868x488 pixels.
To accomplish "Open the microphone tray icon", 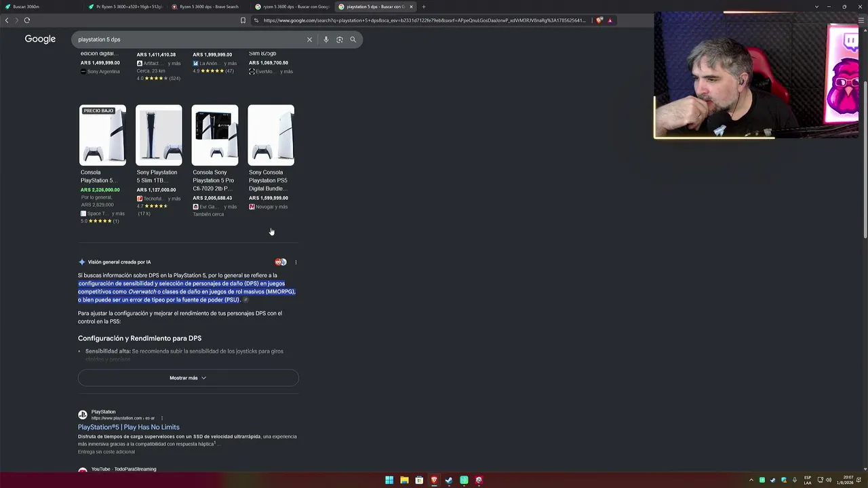I will 795,480.
